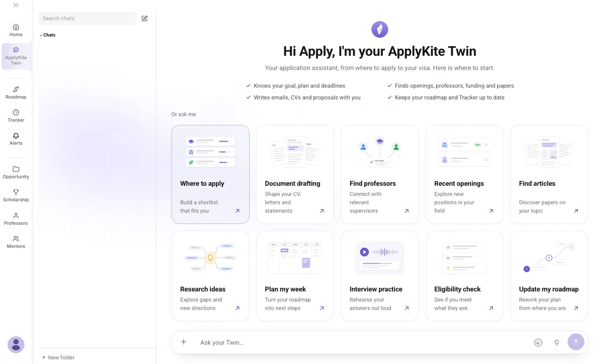Click the Document drafting arrow icon
605x364 pixels.
point(322,211)
